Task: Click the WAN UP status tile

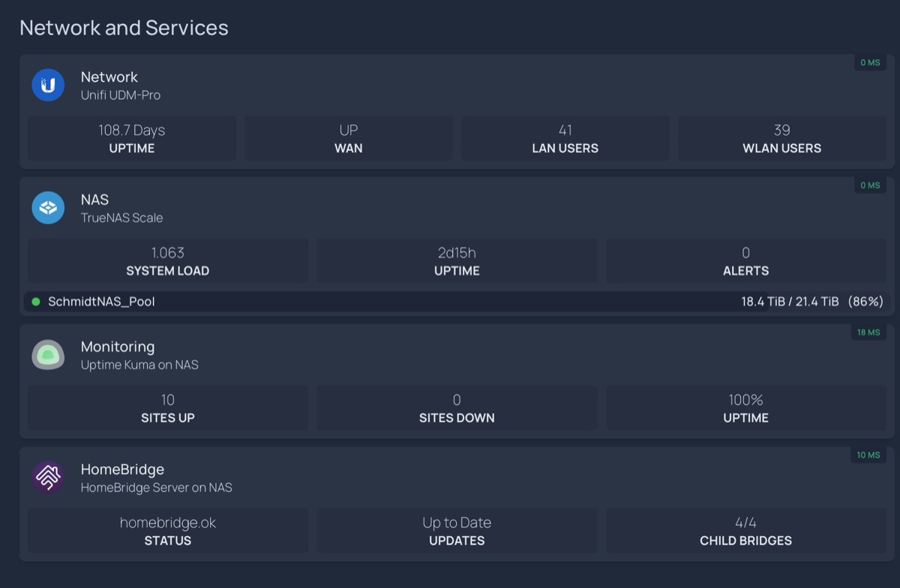Action: [x=348, y=138]
